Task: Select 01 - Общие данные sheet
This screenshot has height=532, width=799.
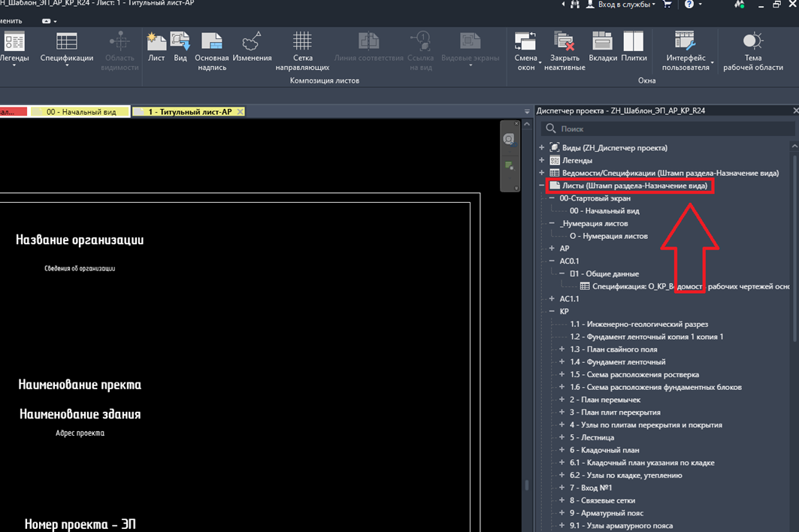Action: tap(604, 274)
